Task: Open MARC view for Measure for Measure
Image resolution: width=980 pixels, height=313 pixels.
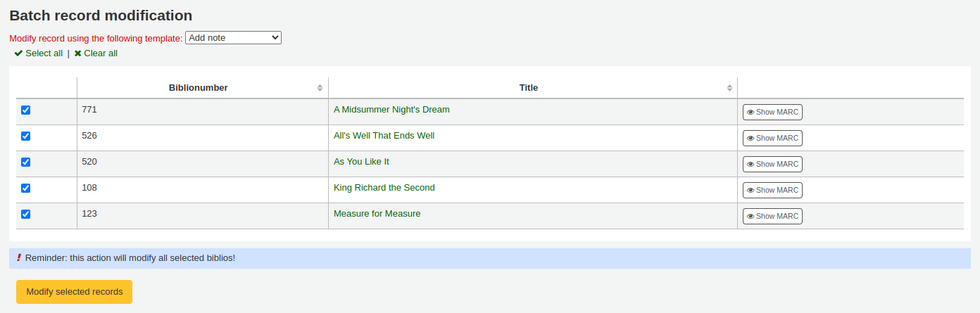Action: pyautogui.click(x=772, y=217)
